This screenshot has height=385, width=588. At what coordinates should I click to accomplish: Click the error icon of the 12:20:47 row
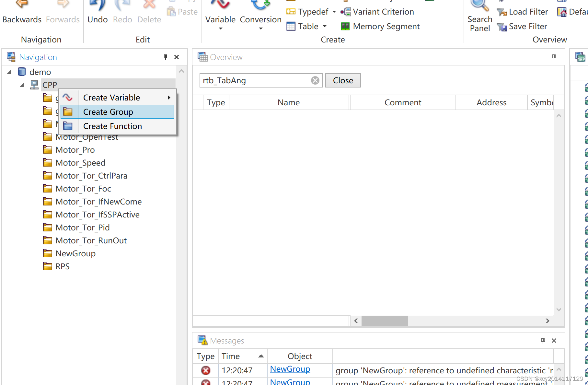206,370
